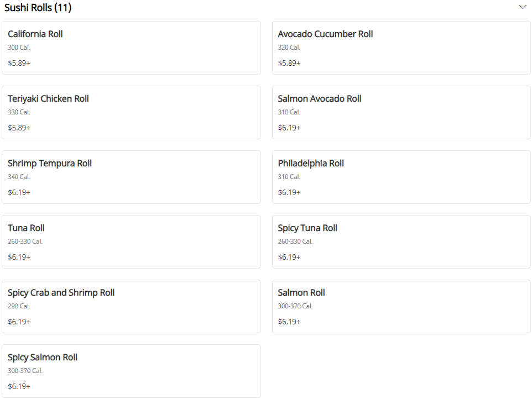Open the Tuna Roll card
Image resolution: width=532 pixels, height=399 pixels.
131,242
